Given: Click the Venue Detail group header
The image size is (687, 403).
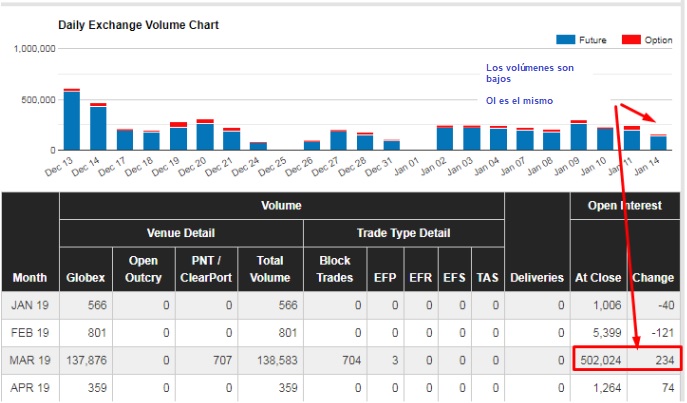Looking at the screenshot, I should [181, 233].
